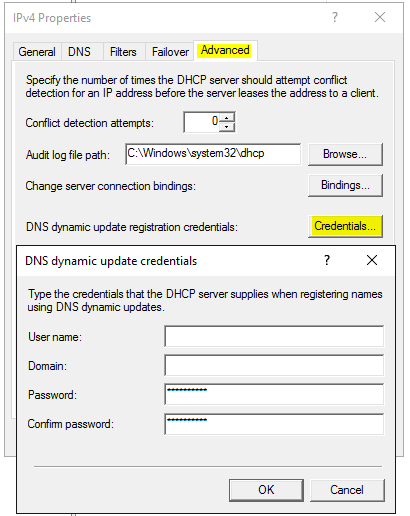Select the Password field

point(274,394)
